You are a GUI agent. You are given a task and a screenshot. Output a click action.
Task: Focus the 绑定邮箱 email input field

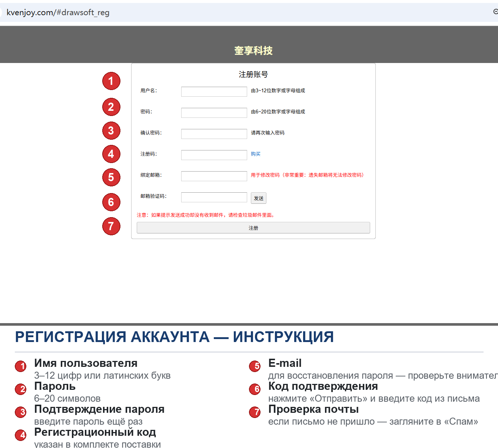click(214, 176)
